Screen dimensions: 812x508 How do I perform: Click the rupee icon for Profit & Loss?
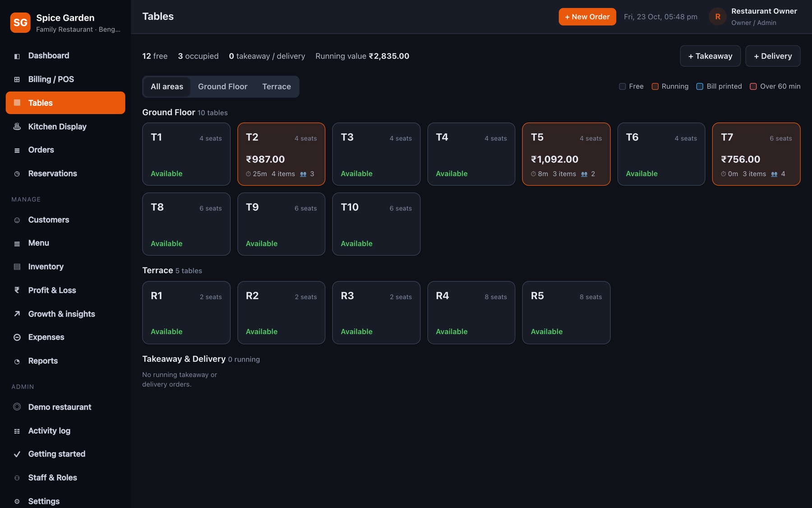click(17, 290)
